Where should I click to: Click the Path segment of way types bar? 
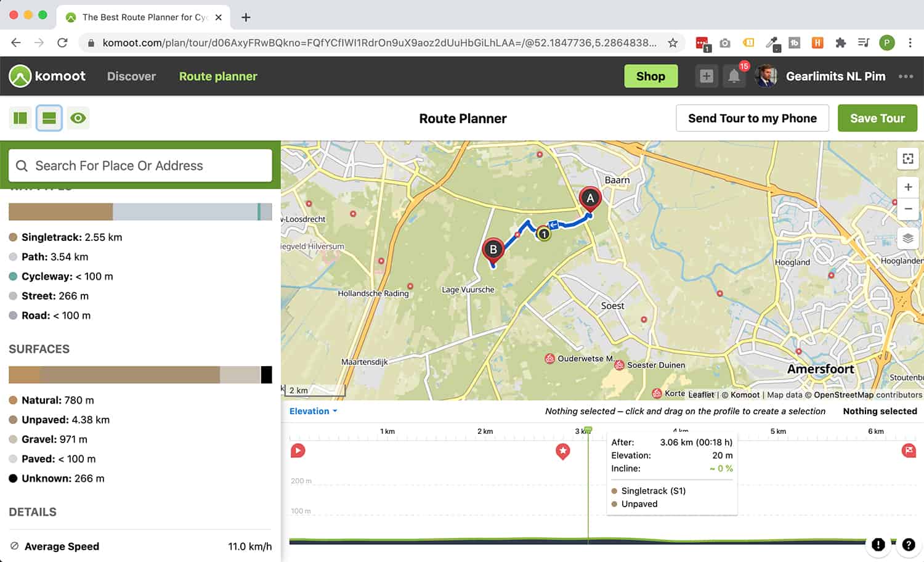click(x=185, y=211)
